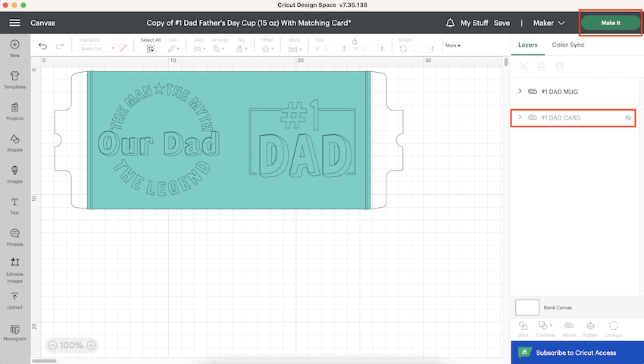The image size is (644, 364).
Task: Switch to the Layers tab
Action: 528,45
